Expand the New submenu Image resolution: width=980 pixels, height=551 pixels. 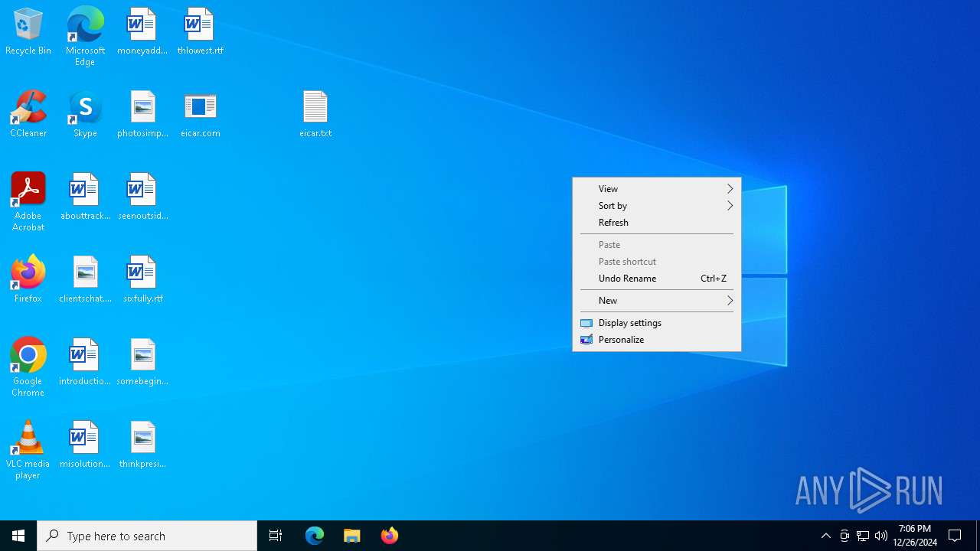657,301
